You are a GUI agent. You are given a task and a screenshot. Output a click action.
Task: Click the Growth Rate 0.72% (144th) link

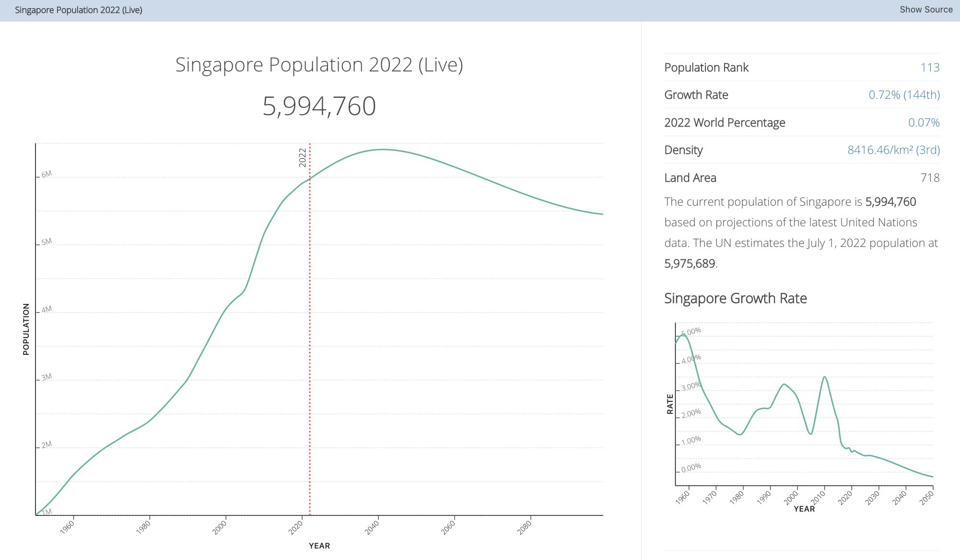click(904, 95)
